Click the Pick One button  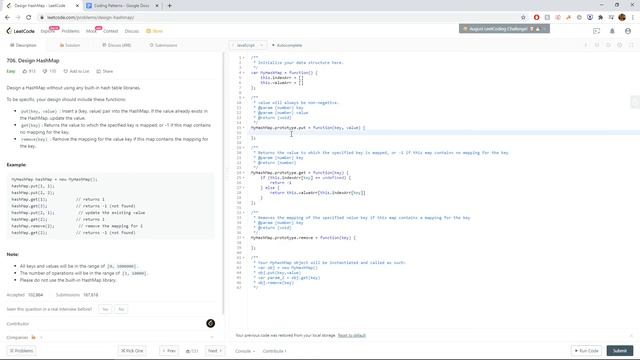(132, 351)
